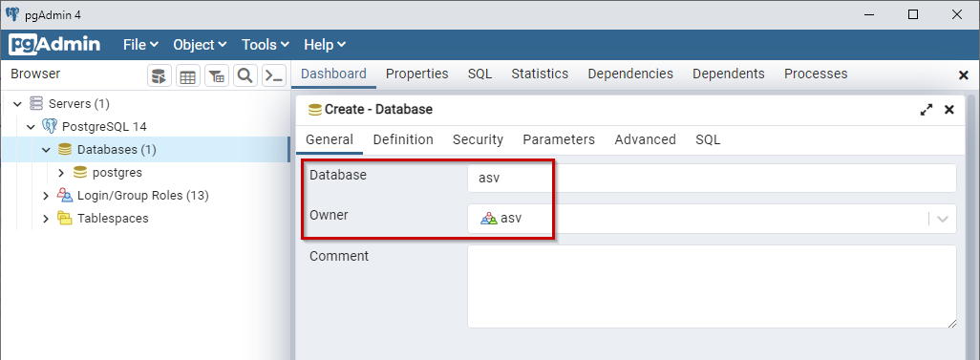Select Databases (1) tree label
Image resolution: width=980 pixels, height=360 pixels.
(117, 150)
